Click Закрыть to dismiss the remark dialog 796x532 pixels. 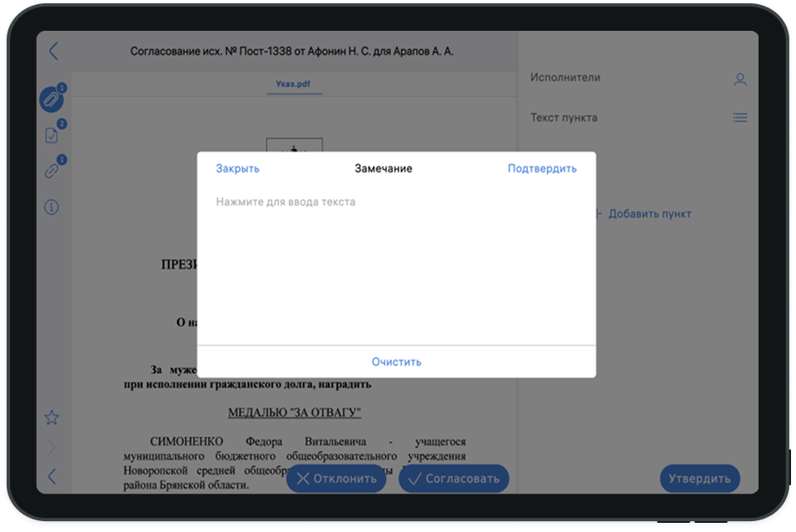pyautogui.click(x=237, y=168)
